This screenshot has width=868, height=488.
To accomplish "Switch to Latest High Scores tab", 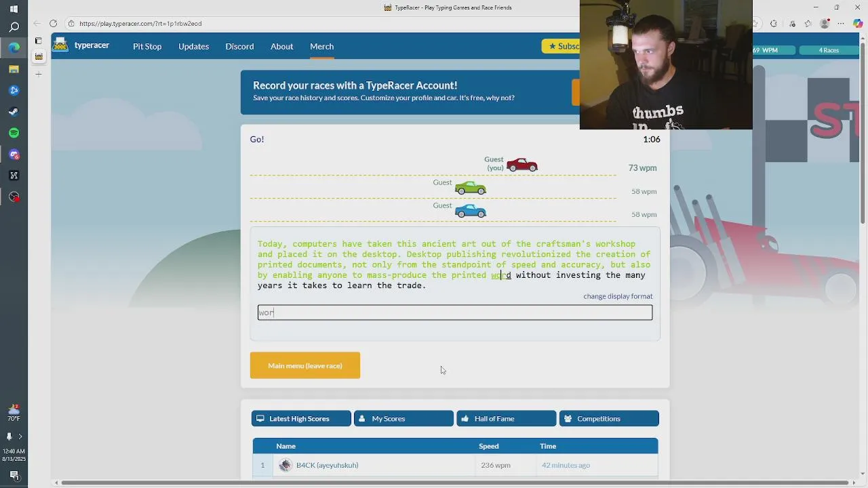I will (301, 419).
